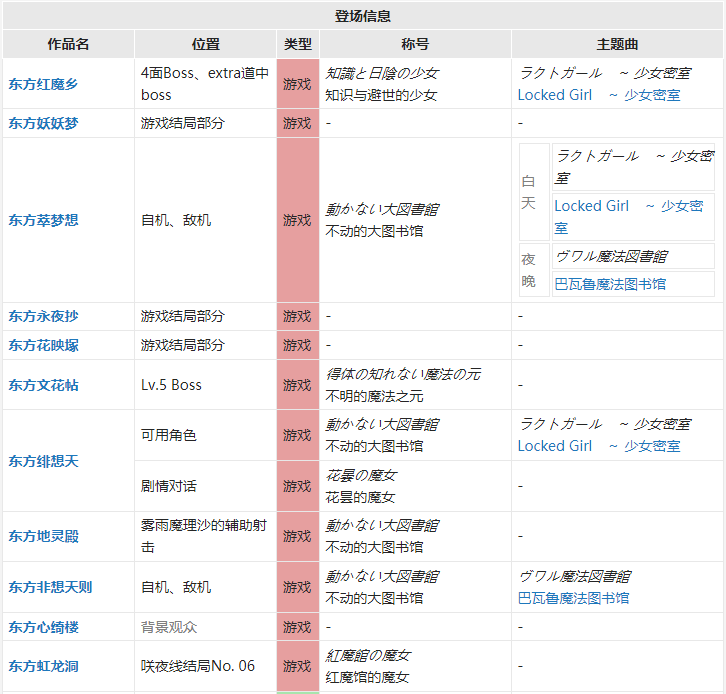726x694 pixels.
Task: Click the 作品名 column header
Action: pyautogui.click(x=68, y=44)
